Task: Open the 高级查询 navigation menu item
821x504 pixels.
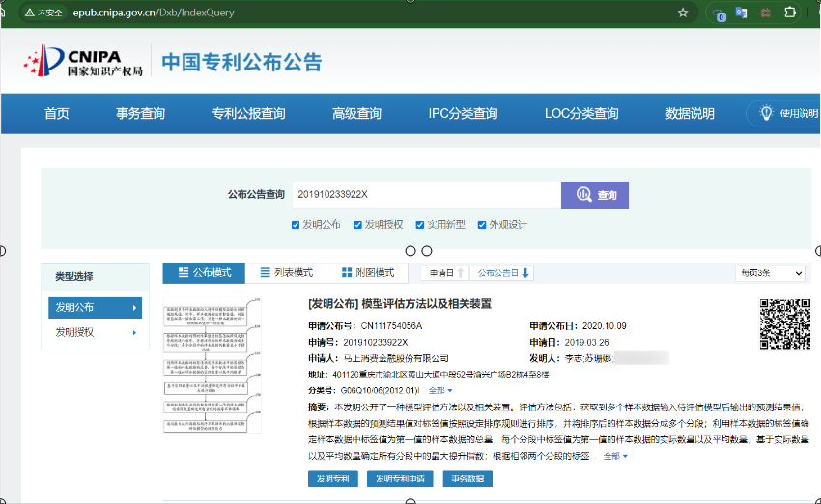Action: coord(356,113)
